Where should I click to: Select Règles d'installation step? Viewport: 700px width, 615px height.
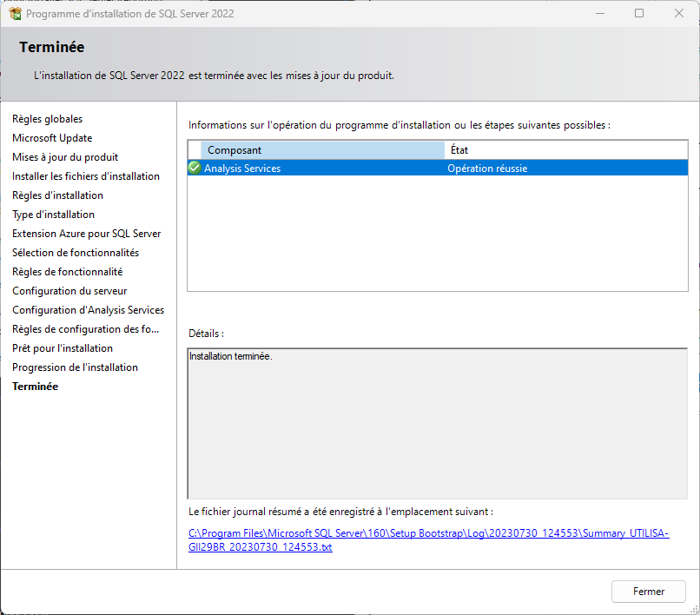(x=57, y=195)
